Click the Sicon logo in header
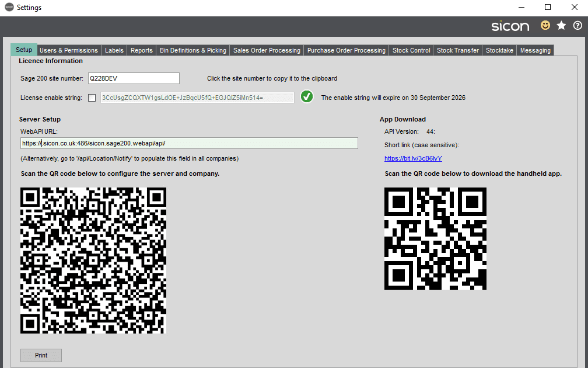This screenshot has width=588, height=368. (x=510, y=26)
